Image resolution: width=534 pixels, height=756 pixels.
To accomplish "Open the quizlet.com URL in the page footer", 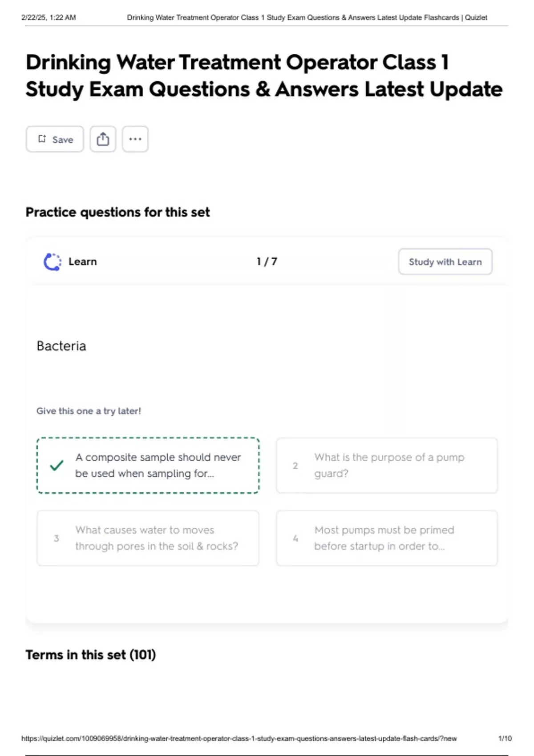I will click(x=239, y=738).
